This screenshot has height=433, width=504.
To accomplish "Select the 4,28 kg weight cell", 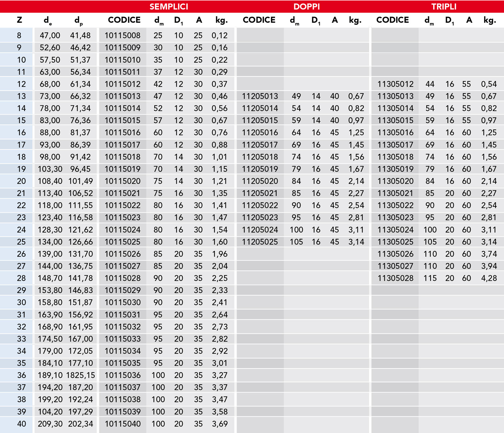I will (489, 278).
